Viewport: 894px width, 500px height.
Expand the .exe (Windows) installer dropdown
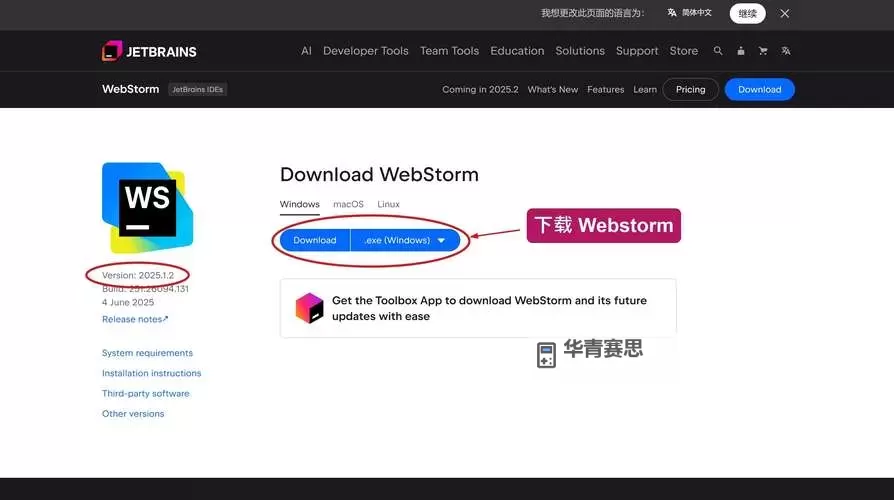(x=405, y=240)
